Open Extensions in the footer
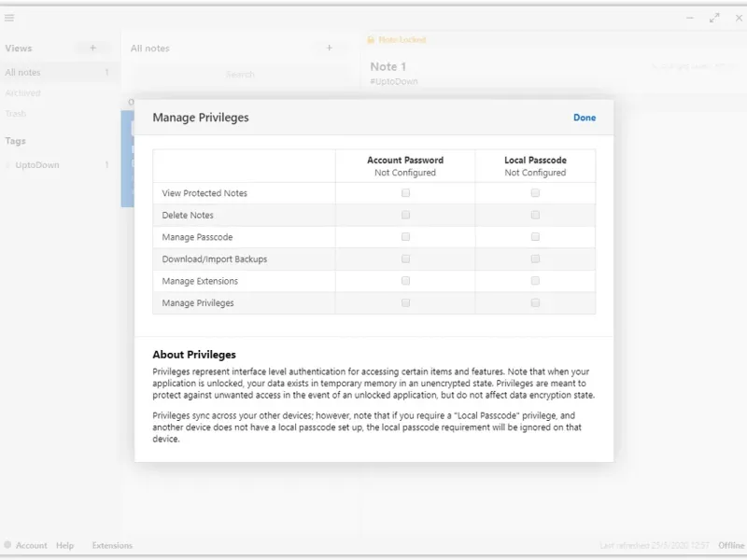Screen dimensions: 747x560 [112, 545]
